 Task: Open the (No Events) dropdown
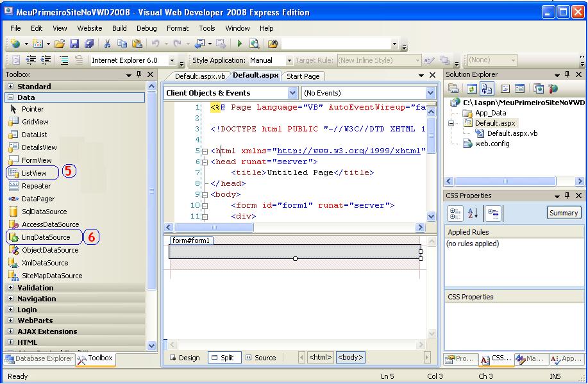click(x=430, y=93)
